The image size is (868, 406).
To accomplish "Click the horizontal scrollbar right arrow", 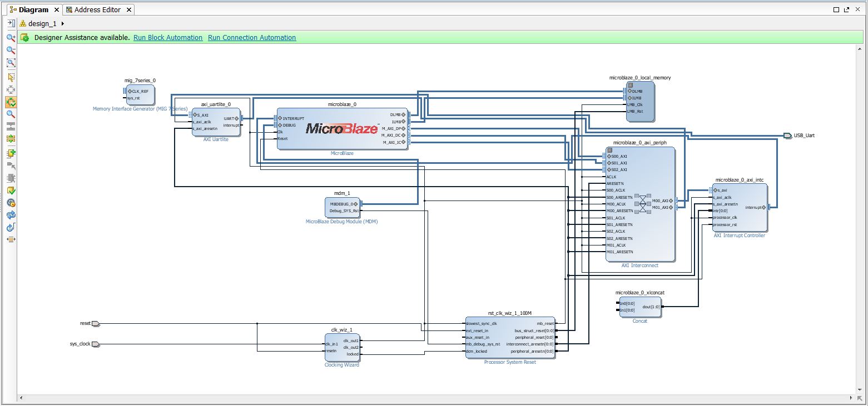I will (x=852, y=398).
